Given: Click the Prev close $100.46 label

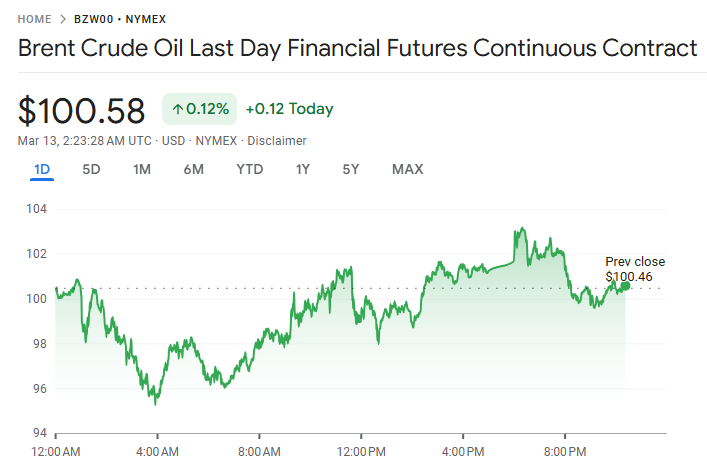Looking at the screenshot, I should pyautogui.click(x=634, y=269).
